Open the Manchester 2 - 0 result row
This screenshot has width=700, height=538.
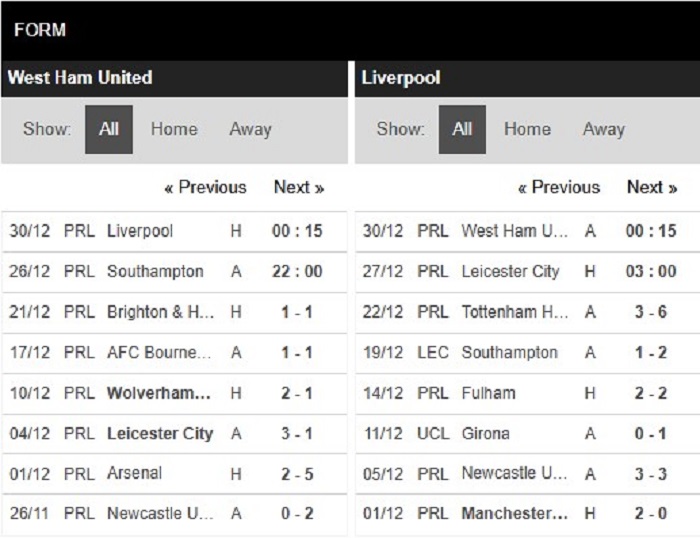[528, 514]
